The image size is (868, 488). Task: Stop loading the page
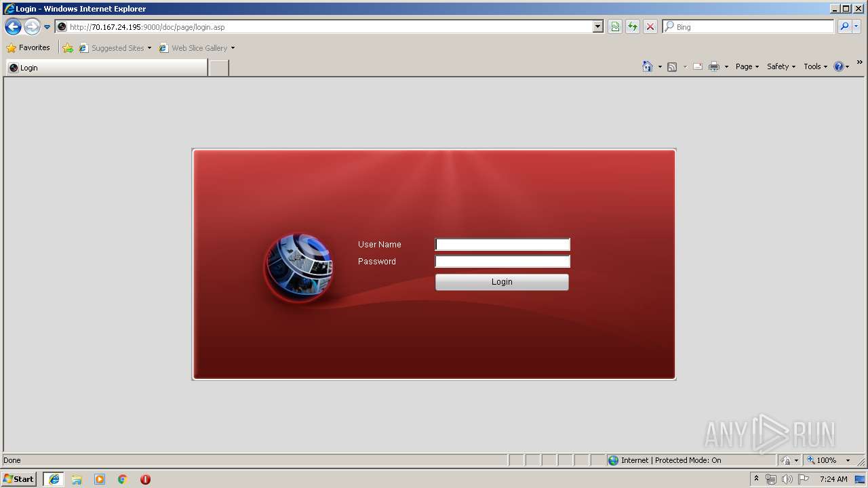650,27
